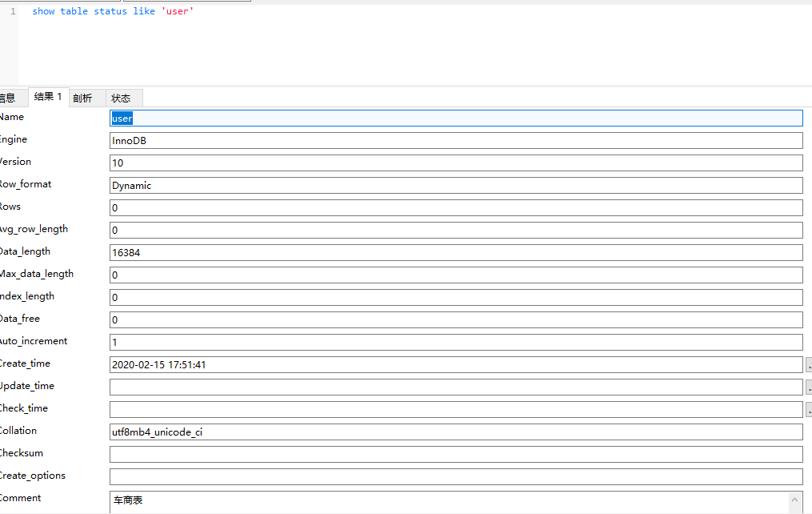The height and width of the screenshot is (514, 812).
Task: Click the Avg_row_length value field
Action: 456,230
